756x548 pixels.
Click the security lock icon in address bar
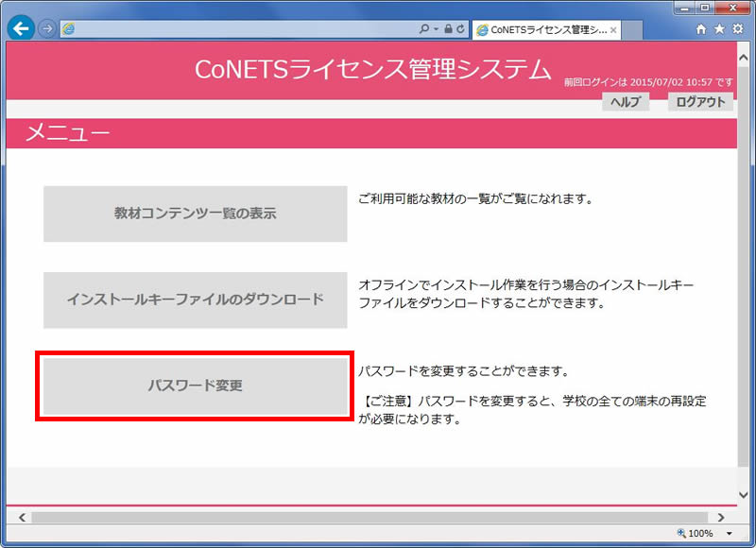[x=448, y=29]
